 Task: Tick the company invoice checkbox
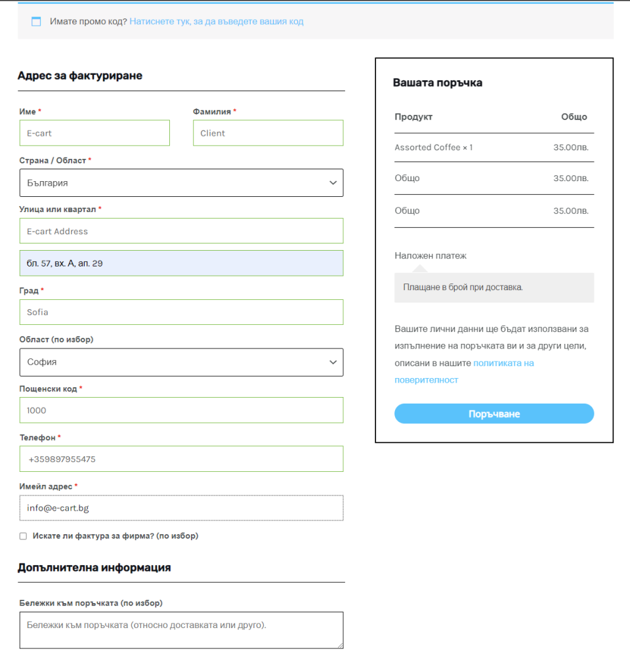point(24,536)
